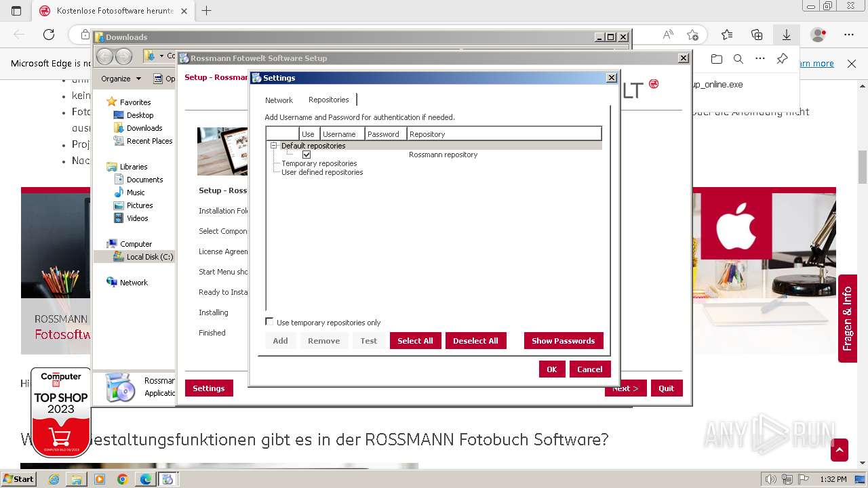
Task: Select Local Disk (C:) in the sidebar
Action: pos(149,257)
